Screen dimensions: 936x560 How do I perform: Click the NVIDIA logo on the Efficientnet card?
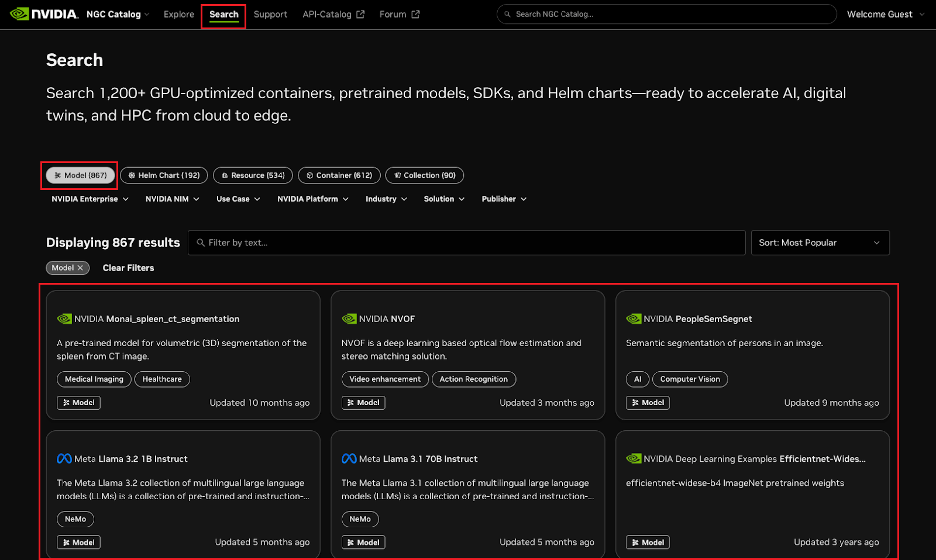click(634, 459)
